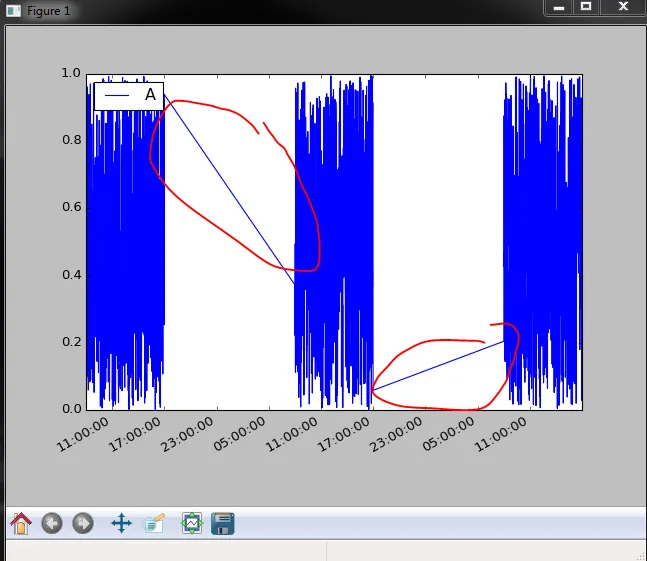
Task: Go back to previous view arrow
Action: coord(52,523)
